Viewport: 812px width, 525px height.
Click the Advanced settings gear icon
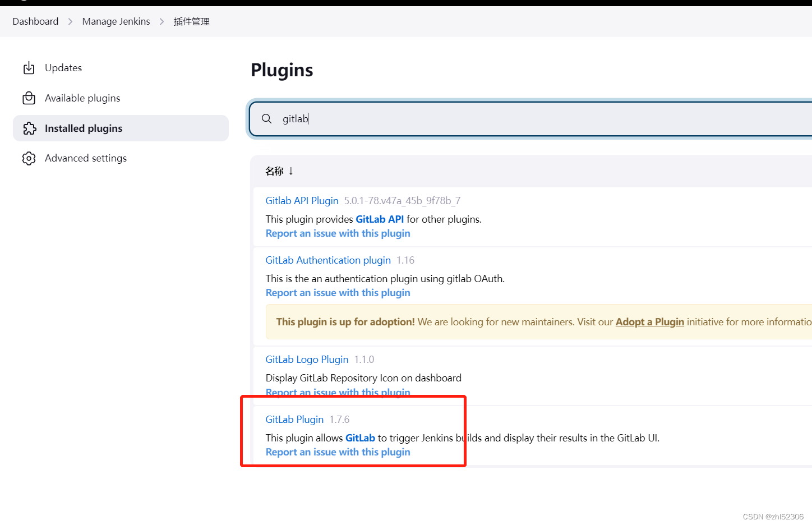click(x=29, y=158)
